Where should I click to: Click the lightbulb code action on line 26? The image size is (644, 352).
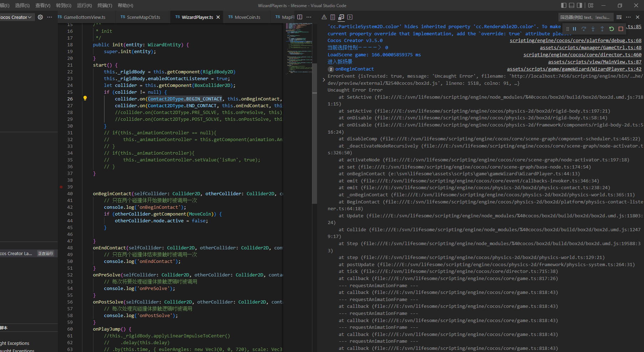pyautogui.click(x=85, y=98)
